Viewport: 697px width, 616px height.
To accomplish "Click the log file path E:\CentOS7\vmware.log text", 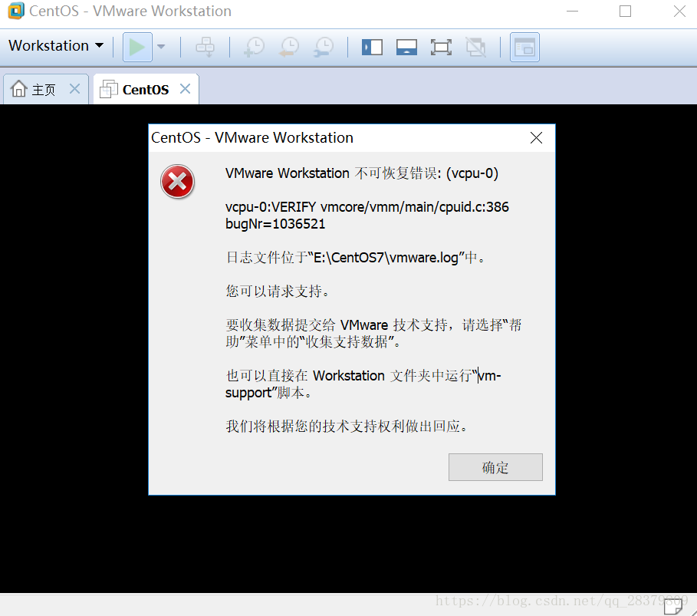I will click(x=386, y=258).
